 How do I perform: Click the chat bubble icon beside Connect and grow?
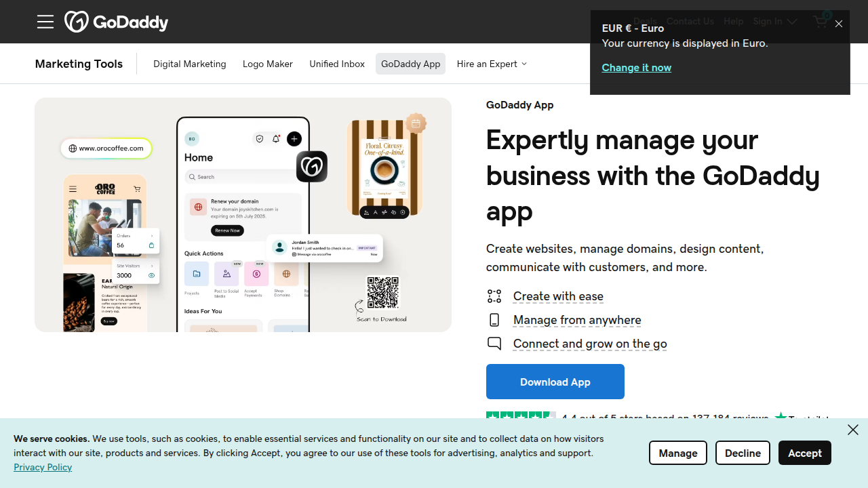coord(494,344)
